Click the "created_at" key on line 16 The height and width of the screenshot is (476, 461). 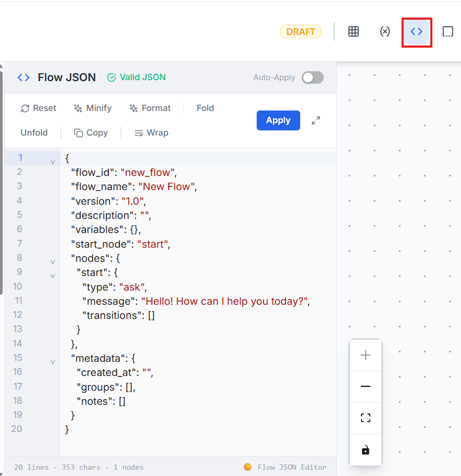pos(106,372)
